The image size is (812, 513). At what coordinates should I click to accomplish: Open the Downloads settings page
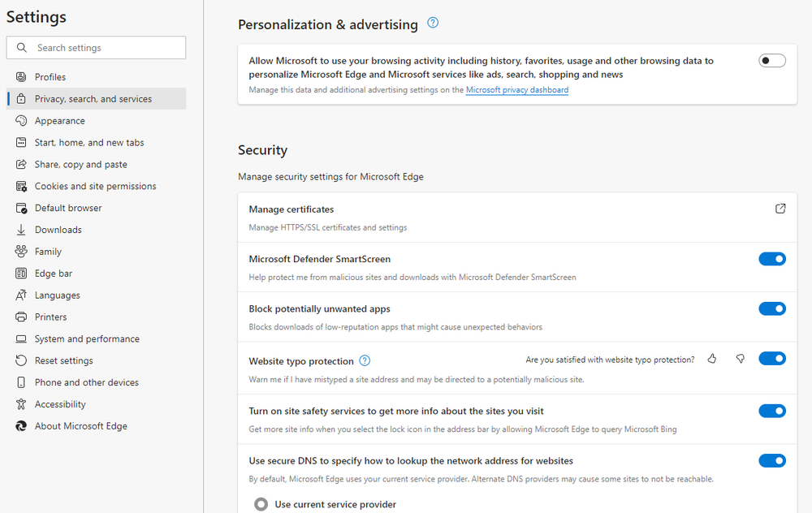(x=58, y=229)
